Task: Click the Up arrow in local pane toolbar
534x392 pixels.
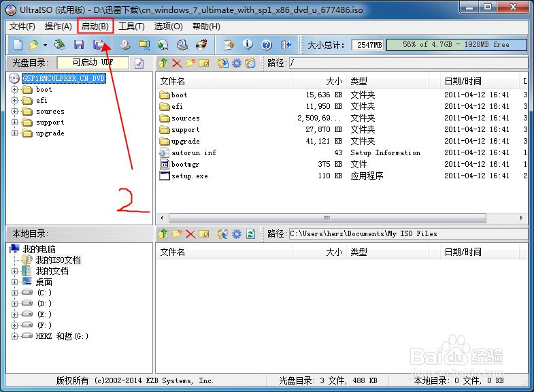Action: pos(163,234)
